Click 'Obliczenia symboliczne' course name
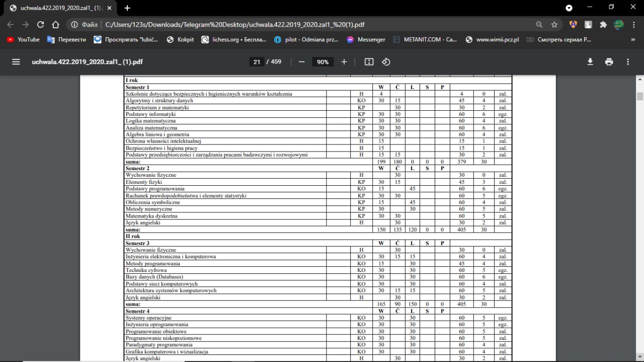 coord(152,202)
